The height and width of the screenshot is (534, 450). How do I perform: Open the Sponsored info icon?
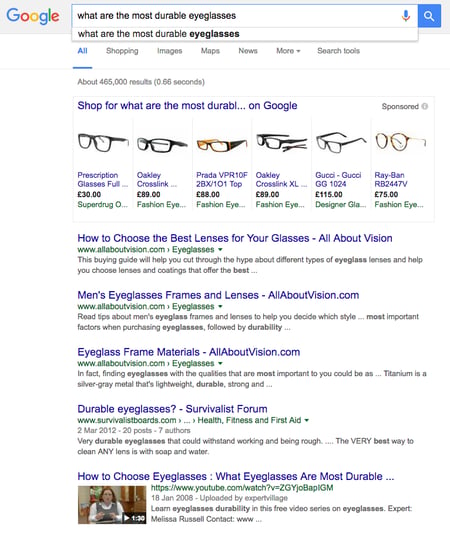(425, 106)
